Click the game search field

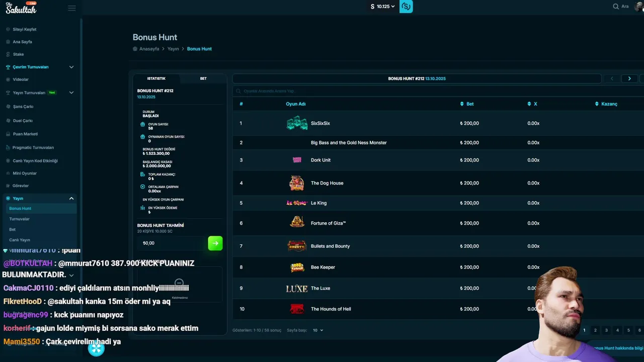(438, 91)
